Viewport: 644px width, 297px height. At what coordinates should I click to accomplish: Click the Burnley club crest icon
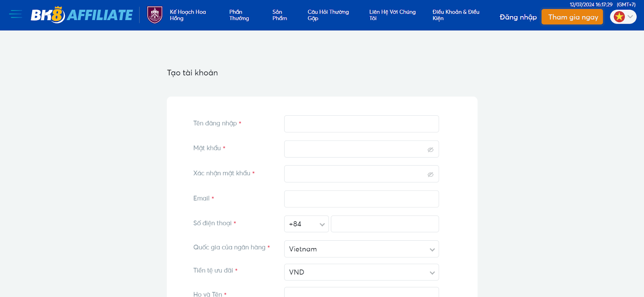155,15
